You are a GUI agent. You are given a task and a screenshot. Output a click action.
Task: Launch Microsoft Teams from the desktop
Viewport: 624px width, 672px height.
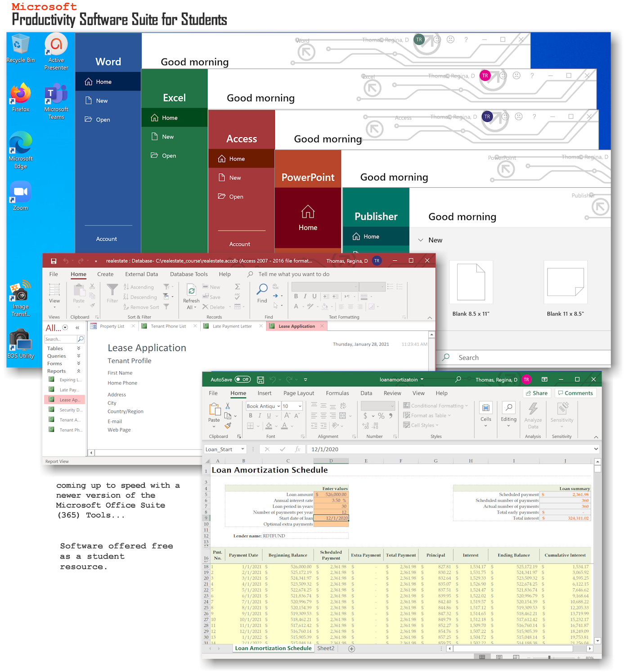coord(56,101)
